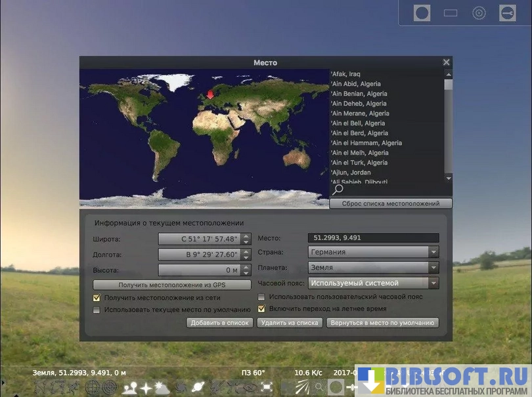Enable the sensor frame rectangle icon
This screenshot has width=532, height=397.
pyautogui.click(x=451, y=12)
